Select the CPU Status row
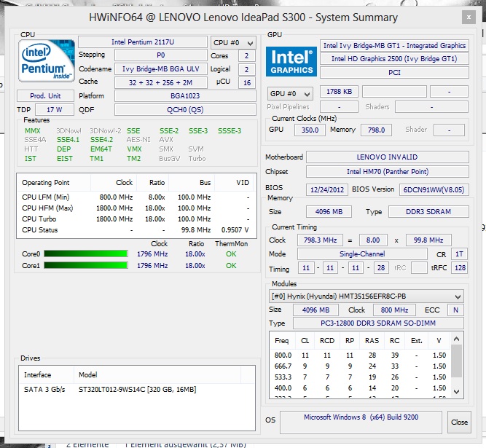486x448 pixels. point(136,230)
